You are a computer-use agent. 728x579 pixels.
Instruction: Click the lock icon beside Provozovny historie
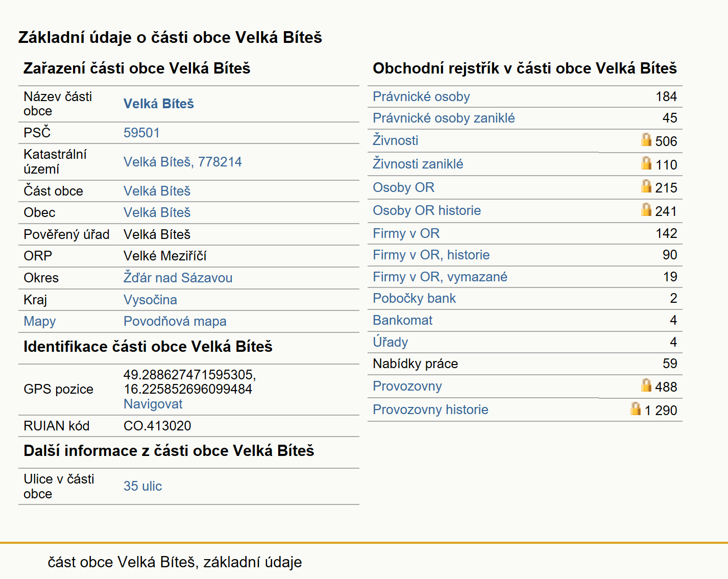point(636,408)
